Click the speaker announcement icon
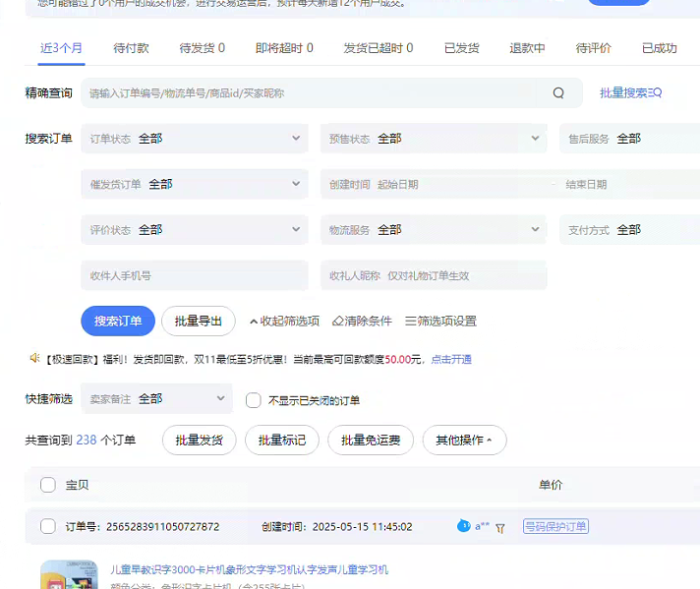 point(34,359)
